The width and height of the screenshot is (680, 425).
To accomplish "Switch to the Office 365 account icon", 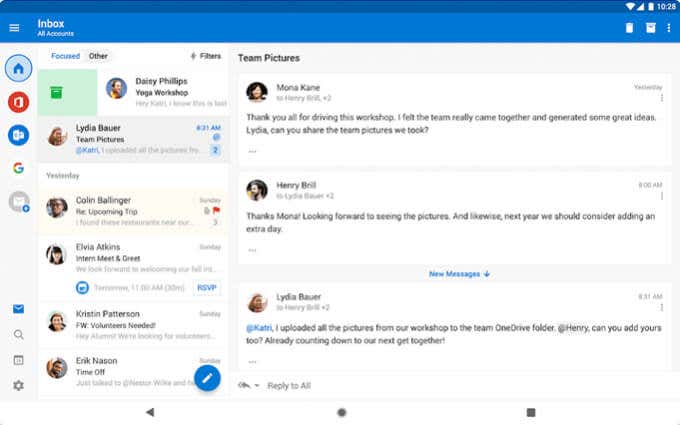I will click(x=18, y=102).
